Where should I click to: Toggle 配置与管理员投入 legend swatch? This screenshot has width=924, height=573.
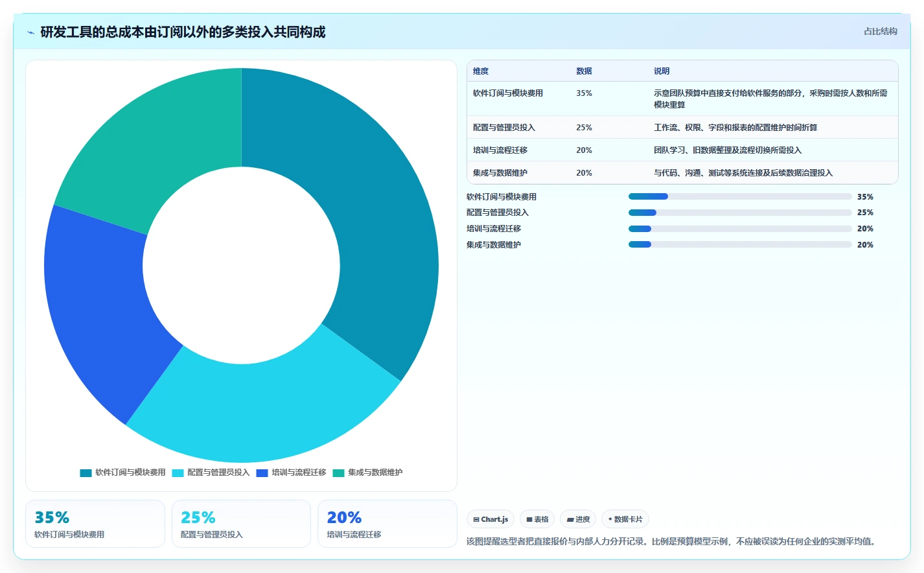178,473
